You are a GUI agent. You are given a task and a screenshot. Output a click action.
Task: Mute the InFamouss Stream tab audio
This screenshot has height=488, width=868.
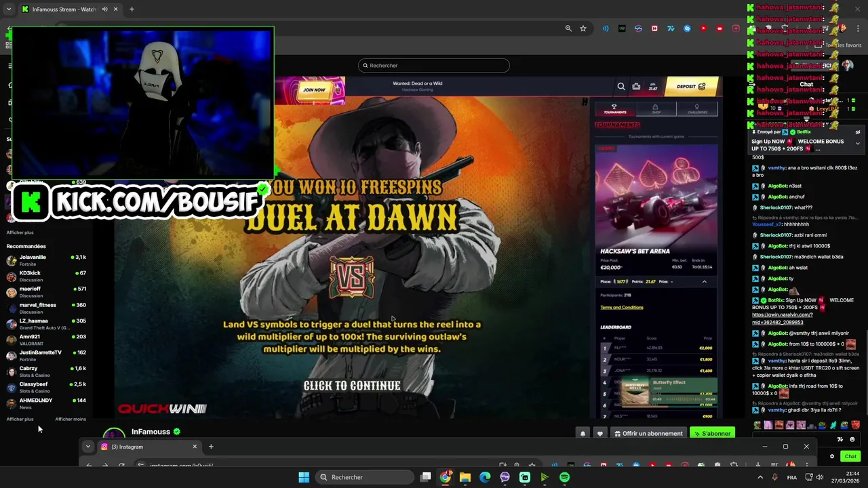click(x=104, y=9)
